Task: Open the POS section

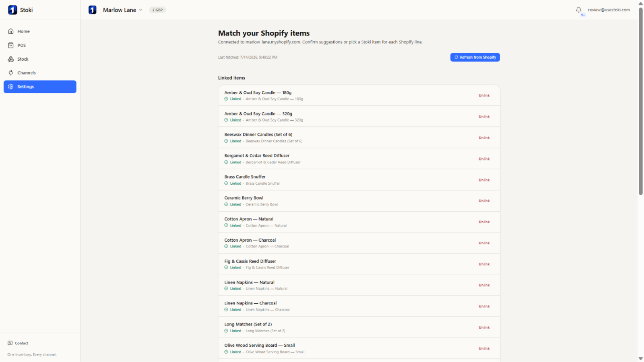Action: coord(40,45)
